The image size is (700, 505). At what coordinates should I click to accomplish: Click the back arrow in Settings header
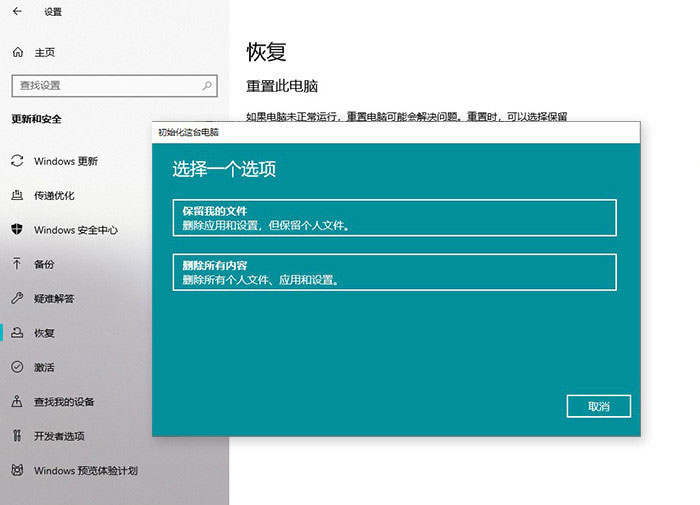17,12
